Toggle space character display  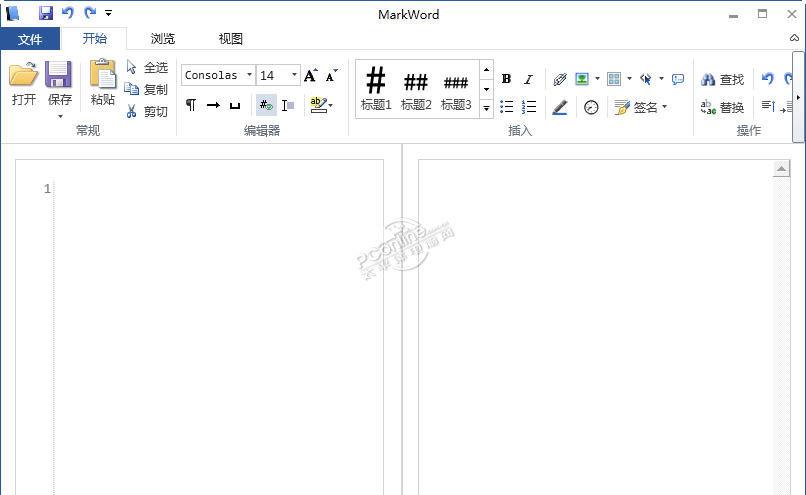pyautogui.click(x=235, y=105)
